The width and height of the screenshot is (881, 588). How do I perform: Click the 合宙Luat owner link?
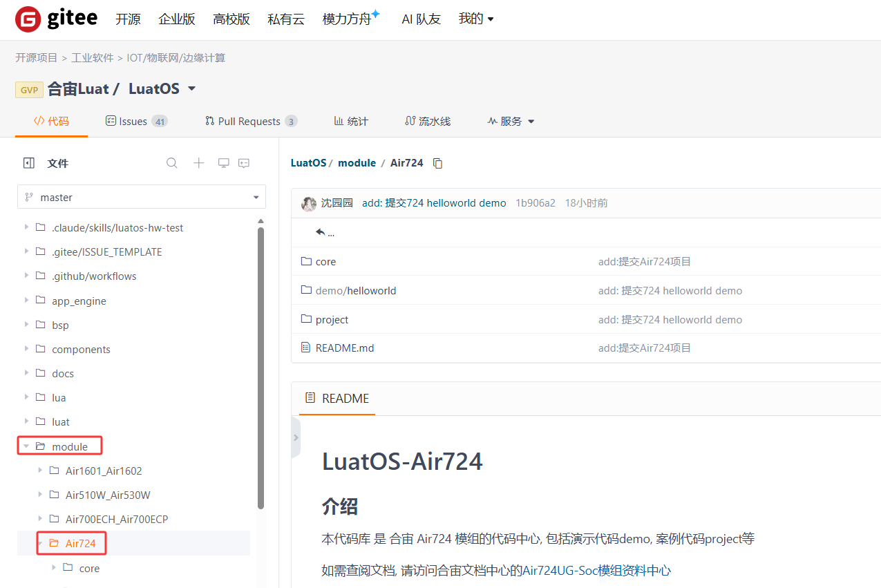(x=78, y=89)
